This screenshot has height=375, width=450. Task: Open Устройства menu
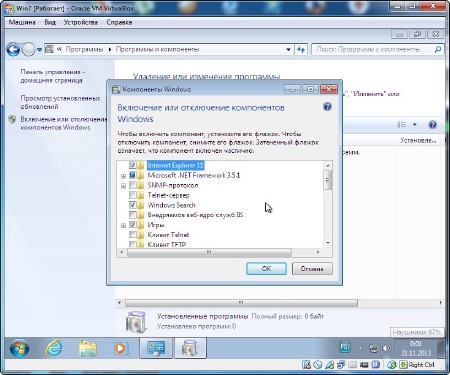(x=81, y=22)
